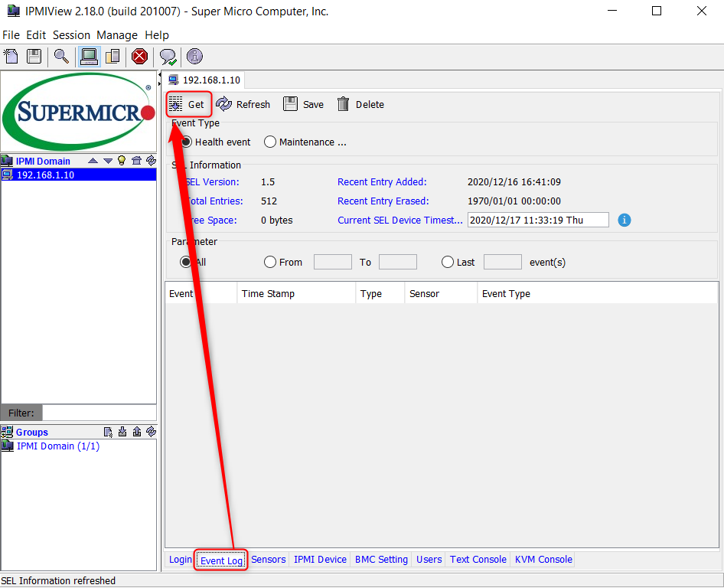This screenshot has height=588, width=724.
Task: Click the magnifier search icon in toolbar
Action: coord(61,56)
